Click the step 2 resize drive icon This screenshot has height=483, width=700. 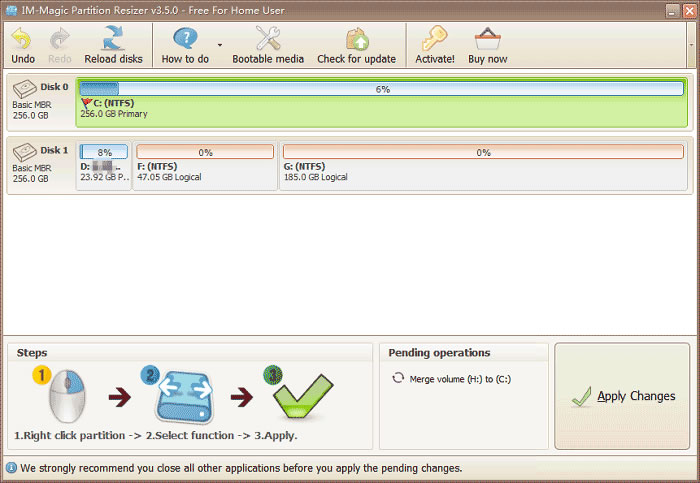(184, 396)
